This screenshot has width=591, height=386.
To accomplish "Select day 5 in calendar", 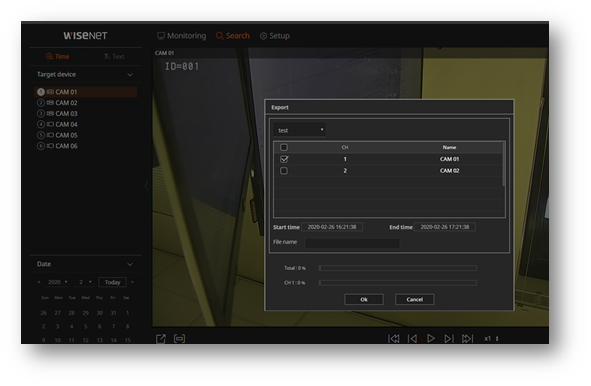I will pos(86,326).
